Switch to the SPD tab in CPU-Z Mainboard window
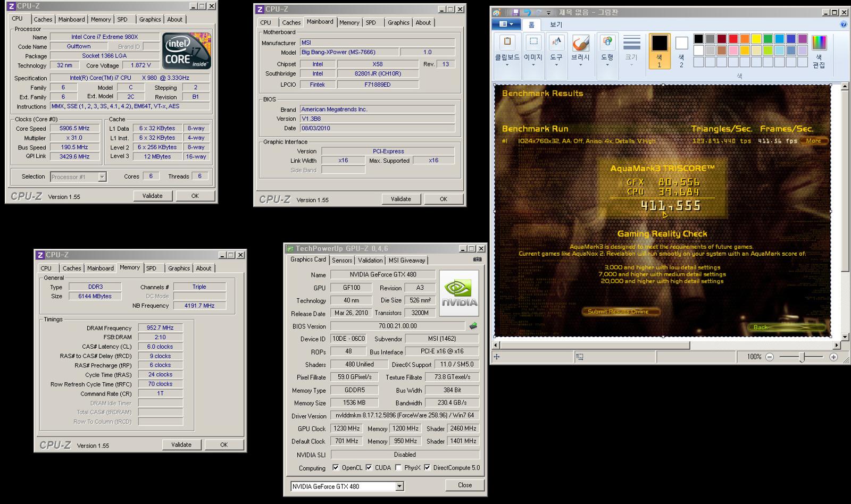The width and height of the screenshot is (851, 504). (371, 23)
